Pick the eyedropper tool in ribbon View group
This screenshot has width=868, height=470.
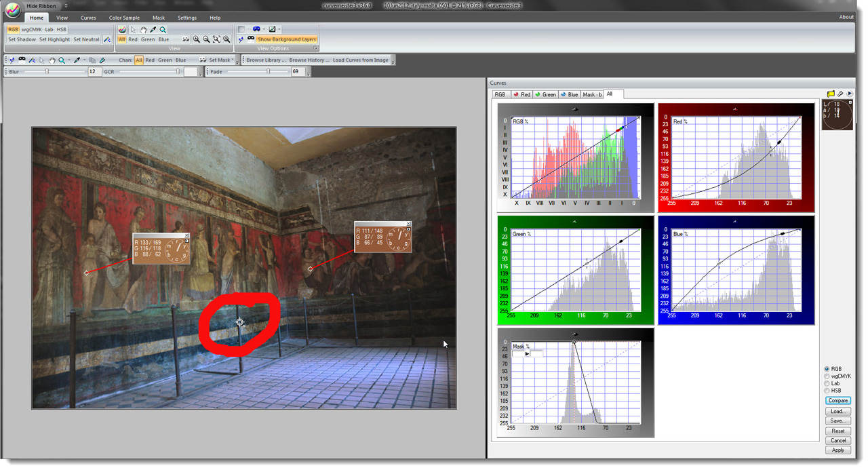tap(153, 30)
